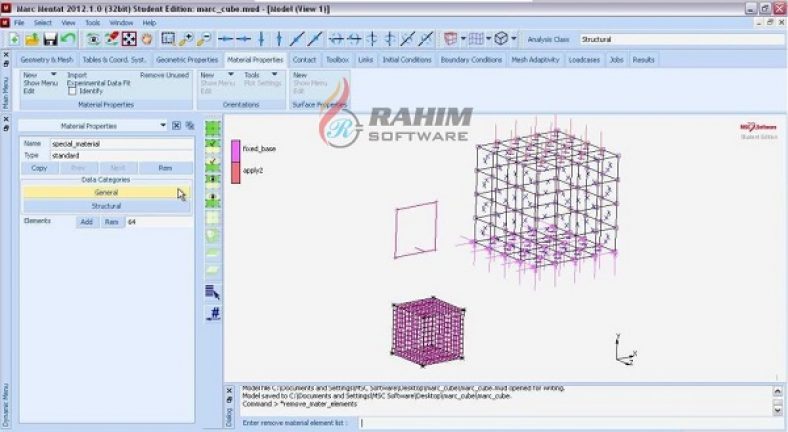Click the red 3D cube view icon
The width and height of the screenshot is (788, 432).
click(450, 39)
